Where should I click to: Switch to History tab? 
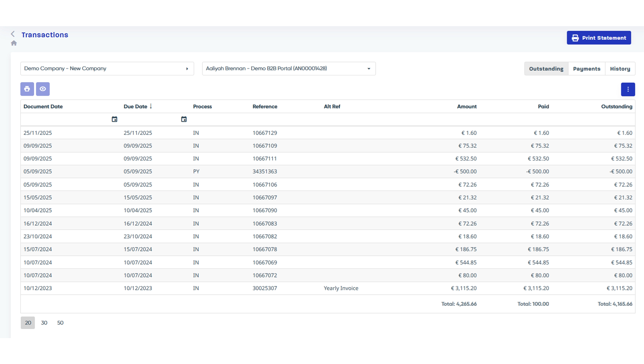point(620,69)
